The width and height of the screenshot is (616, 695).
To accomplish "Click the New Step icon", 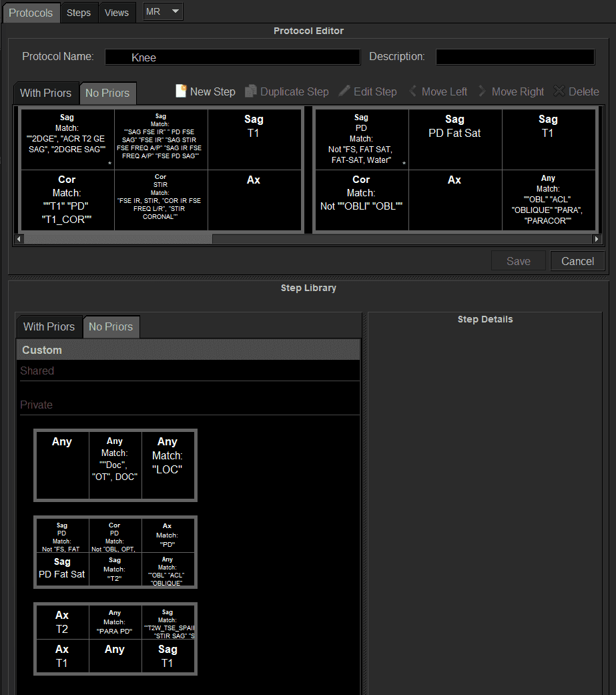I will point(180,91).
